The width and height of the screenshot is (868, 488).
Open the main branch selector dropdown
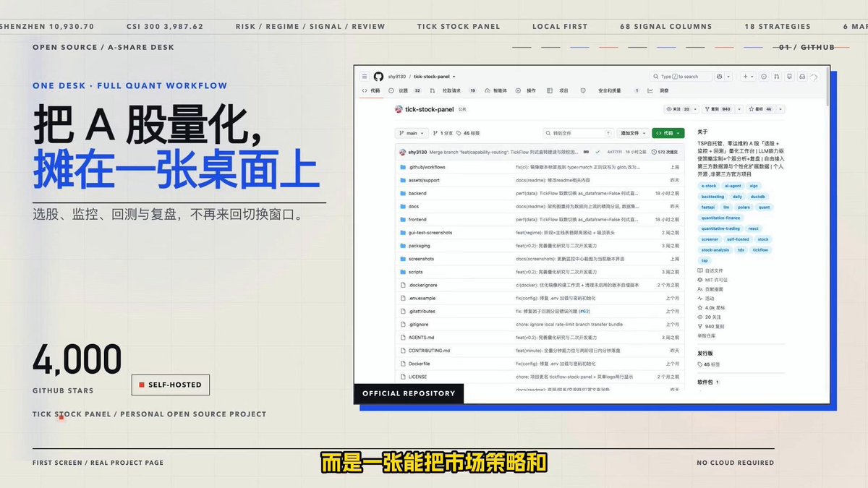coord(411,133)
